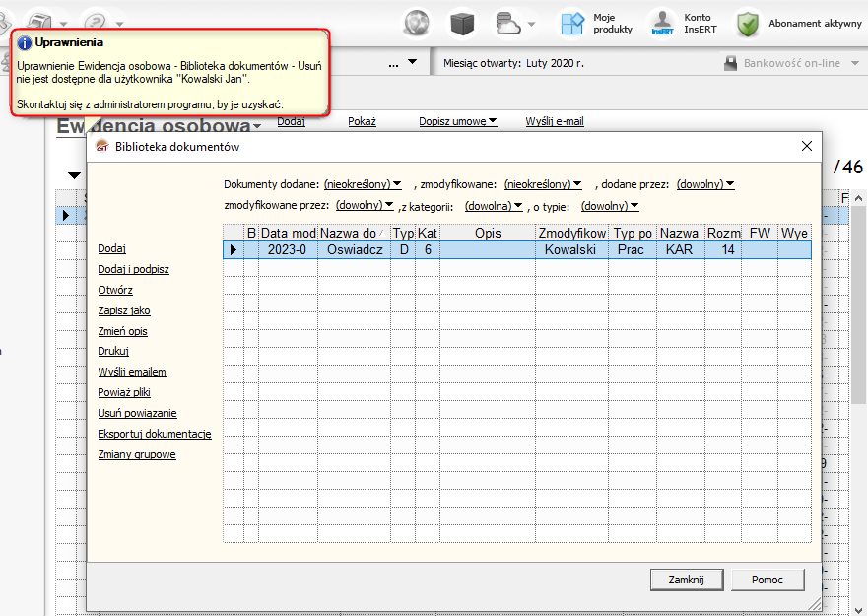Screen dimensions: 868x616
Task: Click the Typ po column header
Action: click(x=633, y=233)
